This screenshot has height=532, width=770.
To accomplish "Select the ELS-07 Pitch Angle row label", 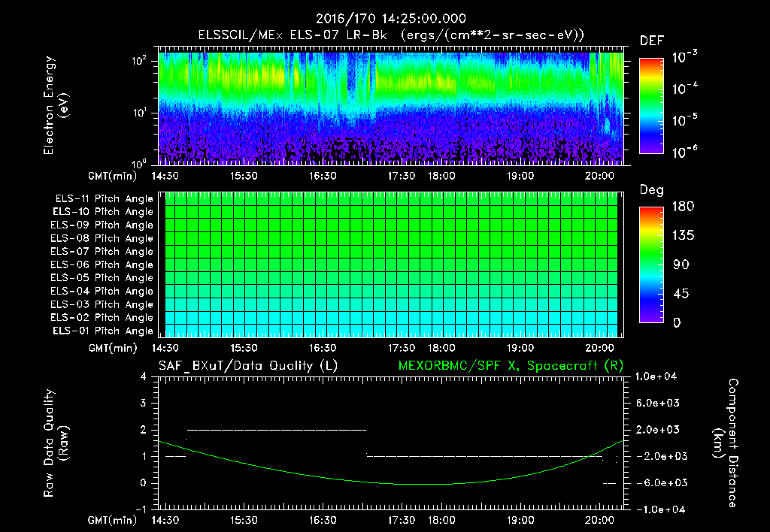I will click(x=102, y=252).
